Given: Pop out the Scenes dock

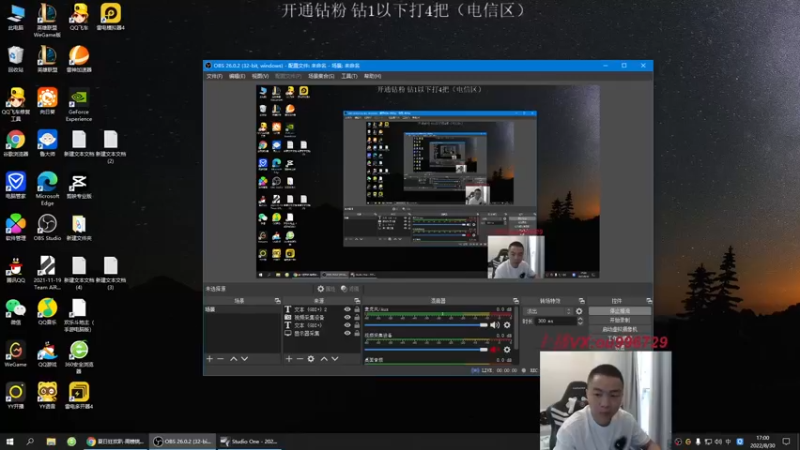Looking at the screenshot, I should (x=277, y=301).
